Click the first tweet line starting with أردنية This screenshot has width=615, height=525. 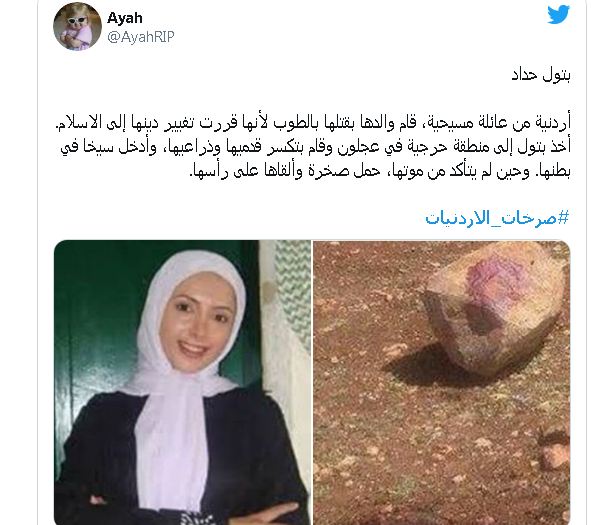313,122
